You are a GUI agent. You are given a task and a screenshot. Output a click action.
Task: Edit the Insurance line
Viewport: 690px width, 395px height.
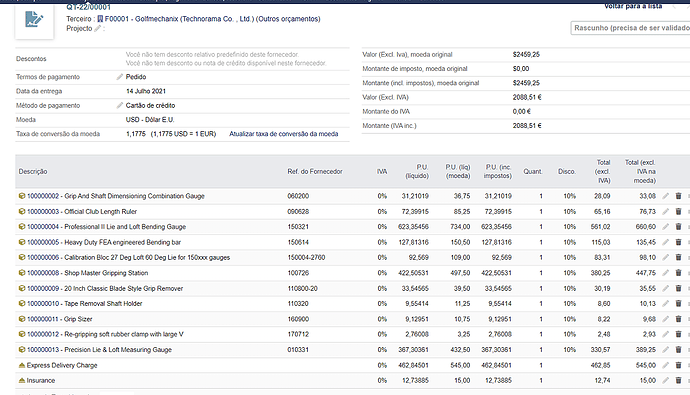click(665, 380)
